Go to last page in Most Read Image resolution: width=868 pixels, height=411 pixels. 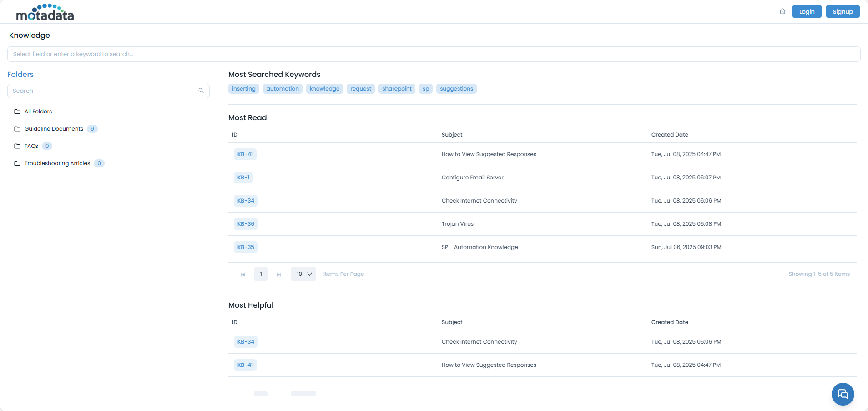coord(279,274)
